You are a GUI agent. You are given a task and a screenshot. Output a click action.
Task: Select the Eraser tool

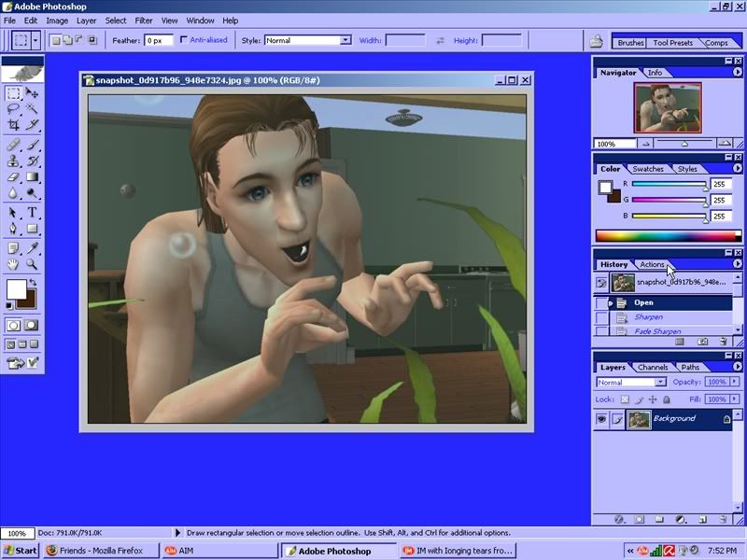[13, 176]
